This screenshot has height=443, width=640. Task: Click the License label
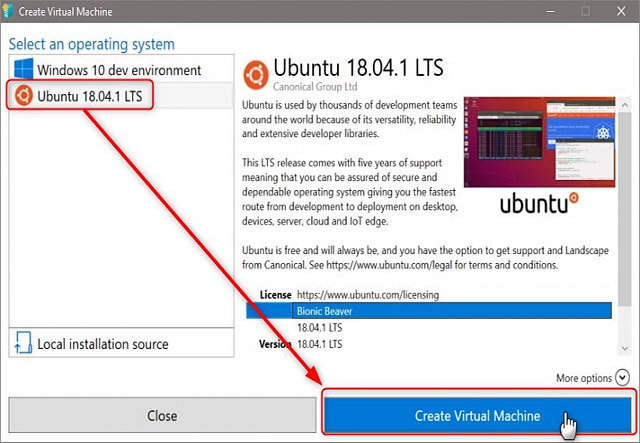point(276,295)
